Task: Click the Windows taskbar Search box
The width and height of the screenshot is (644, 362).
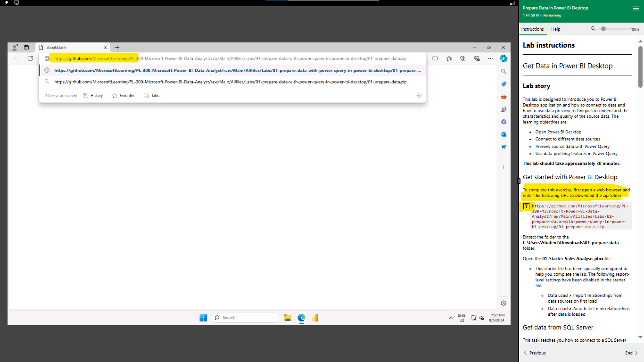Action: click(245, 318)
